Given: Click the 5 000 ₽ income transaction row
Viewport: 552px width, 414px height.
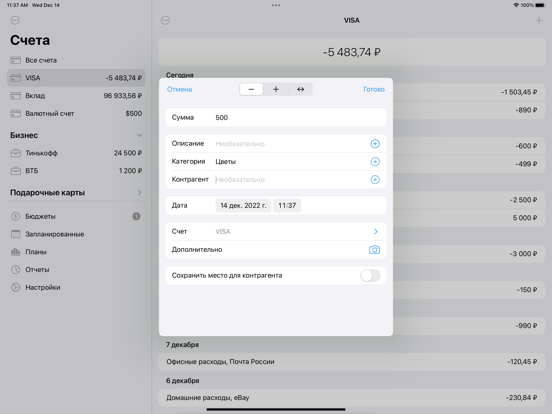Looking at the screenshot, I should coord(469,218).
